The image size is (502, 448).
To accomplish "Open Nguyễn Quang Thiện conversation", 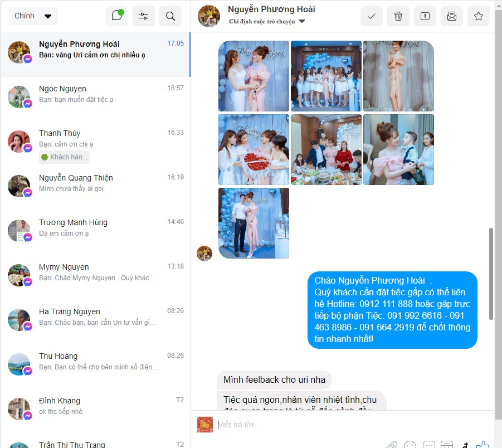I will click(95, 188).
